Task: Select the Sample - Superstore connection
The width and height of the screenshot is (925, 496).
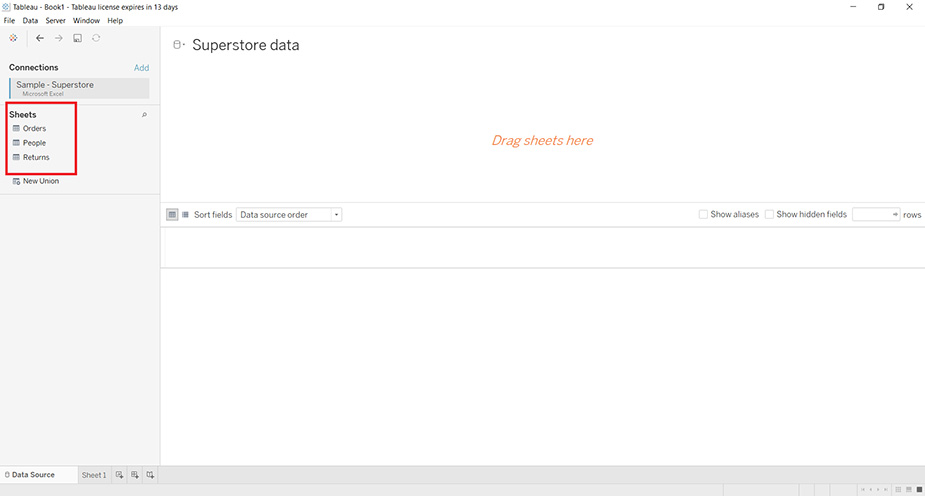Action: 80,88
